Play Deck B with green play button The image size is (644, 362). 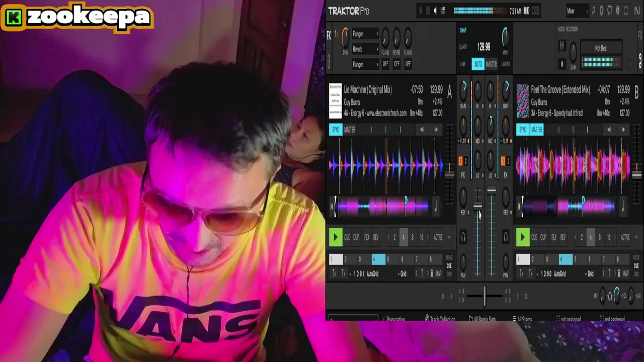tap(522, 237)
